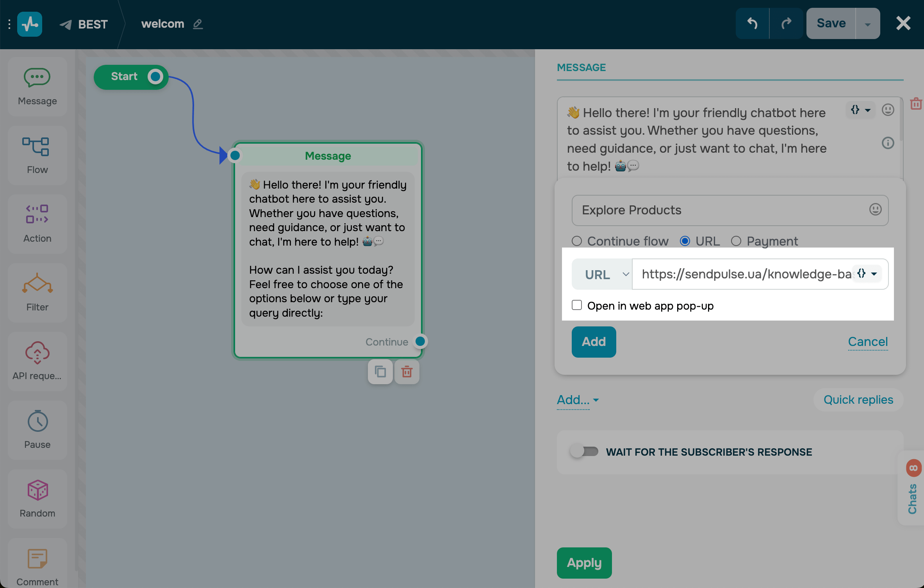The width and height of the screenshot is (924, 588).
Task: Click the undo arrow in header
Action: [752, 23]
